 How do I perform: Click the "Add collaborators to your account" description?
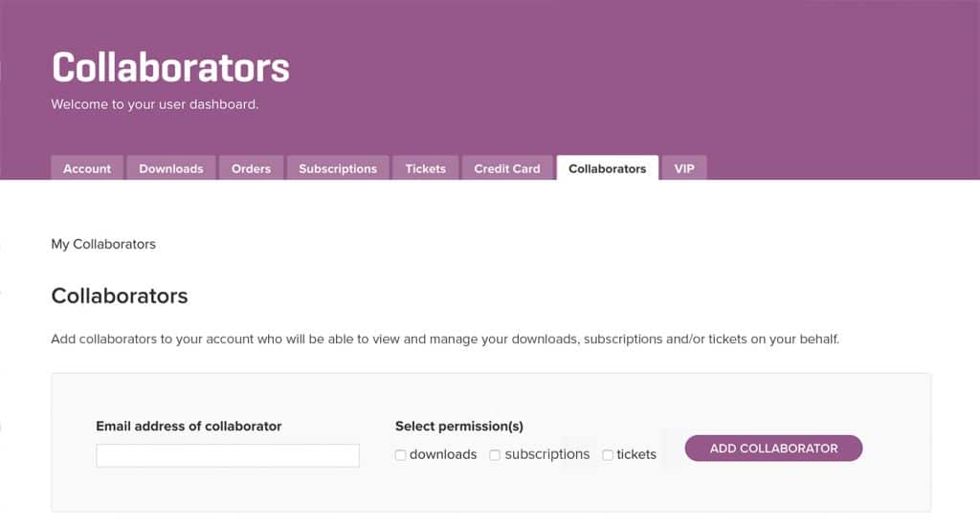tap(445, 340)
